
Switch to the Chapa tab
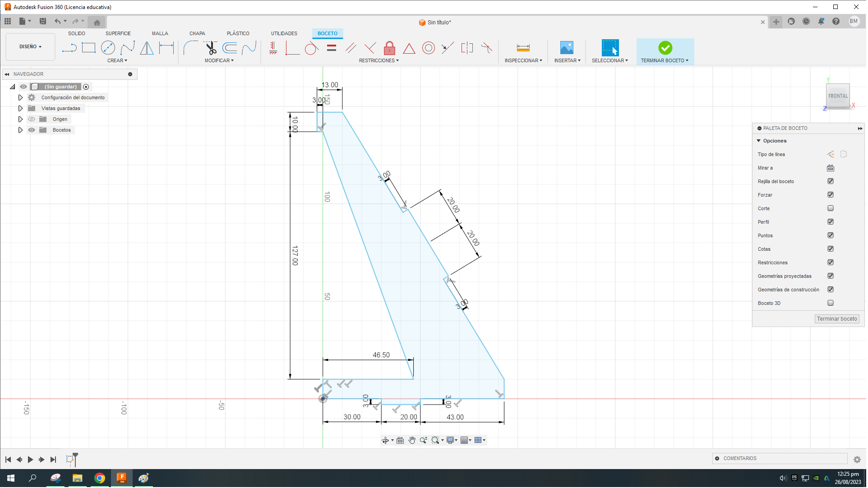(x=197, y=33)
